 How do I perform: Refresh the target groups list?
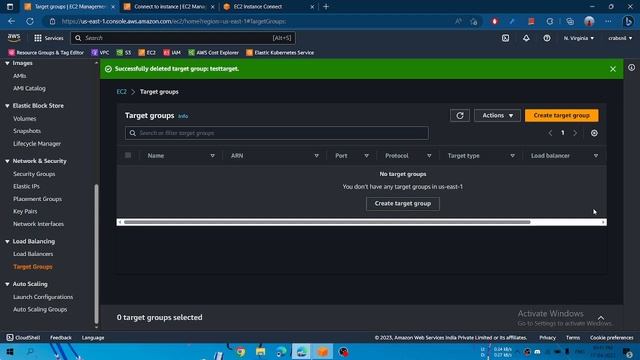(460, 116)
